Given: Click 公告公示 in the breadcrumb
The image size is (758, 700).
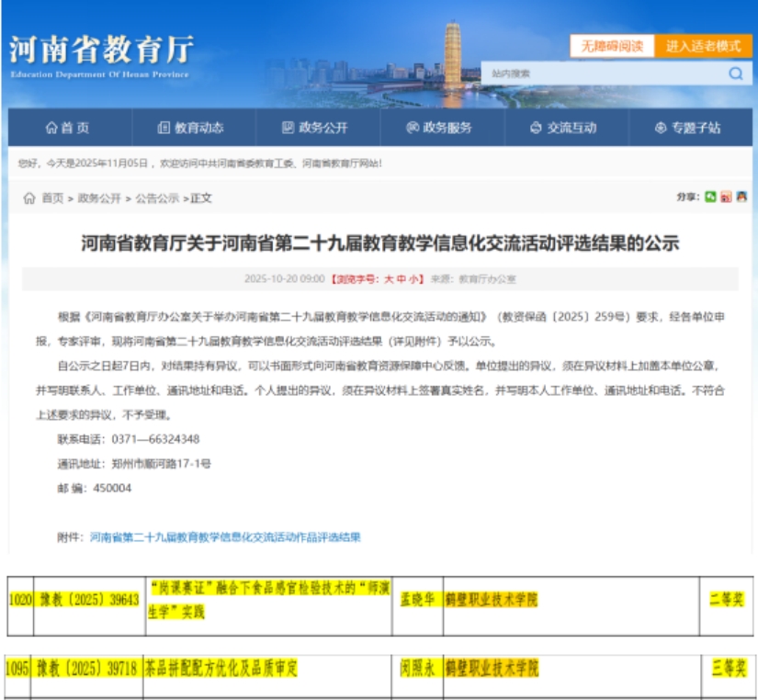Looking at the screenshot, I should (157, 198).
